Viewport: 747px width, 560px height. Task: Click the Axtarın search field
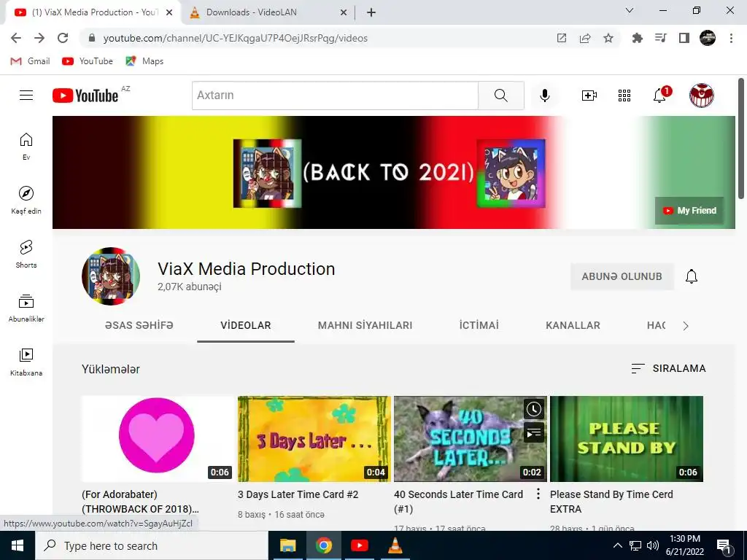pos(335,96)
